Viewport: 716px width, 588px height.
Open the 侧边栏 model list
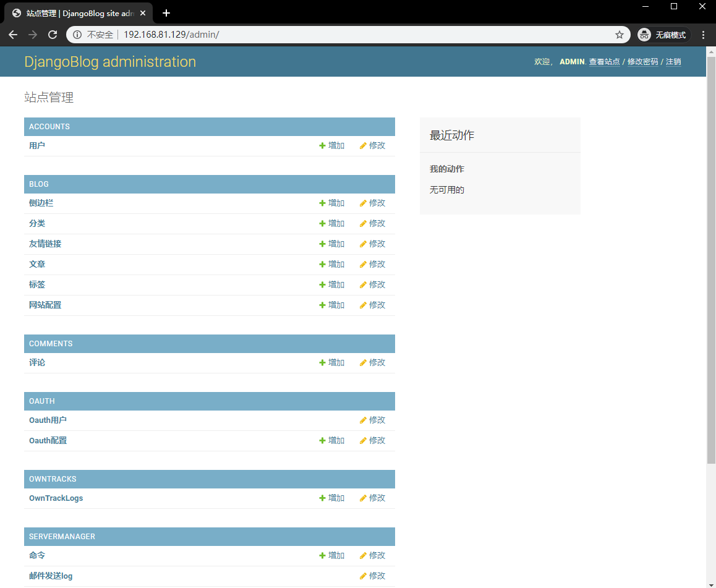click(41, 203)
